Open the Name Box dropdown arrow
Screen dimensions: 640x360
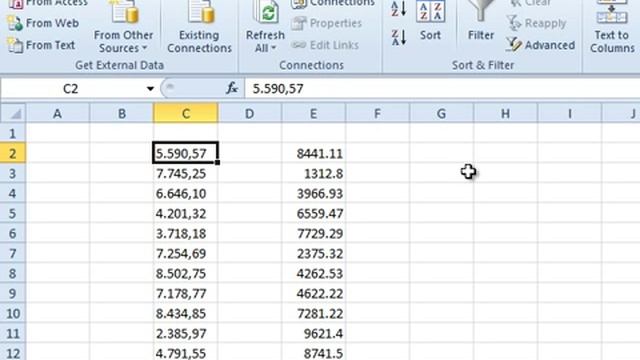pyautogui.click(x=150, y=89)
